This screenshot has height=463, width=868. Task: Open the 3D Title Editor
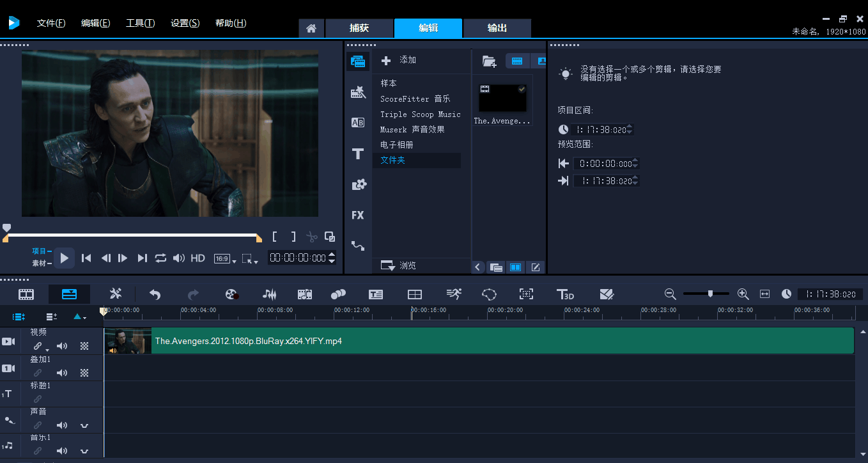[565, 294]
